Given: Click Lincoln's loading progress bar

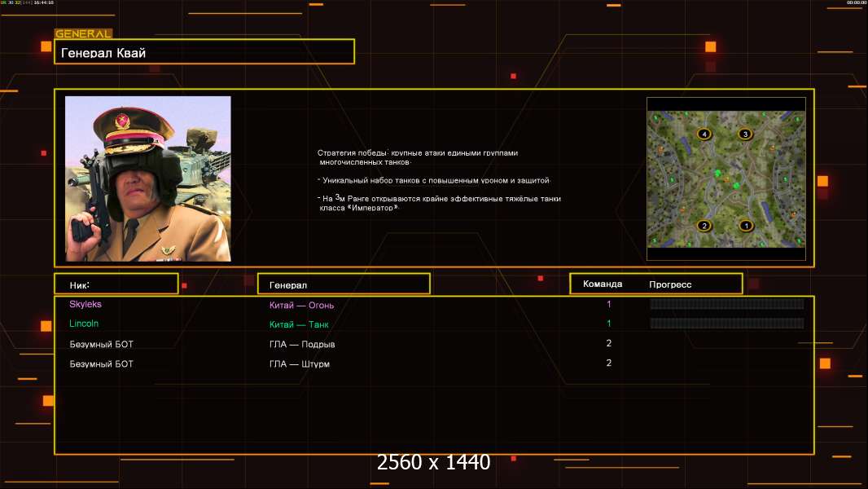Looking at the screenshot, I should click(726, 324).
